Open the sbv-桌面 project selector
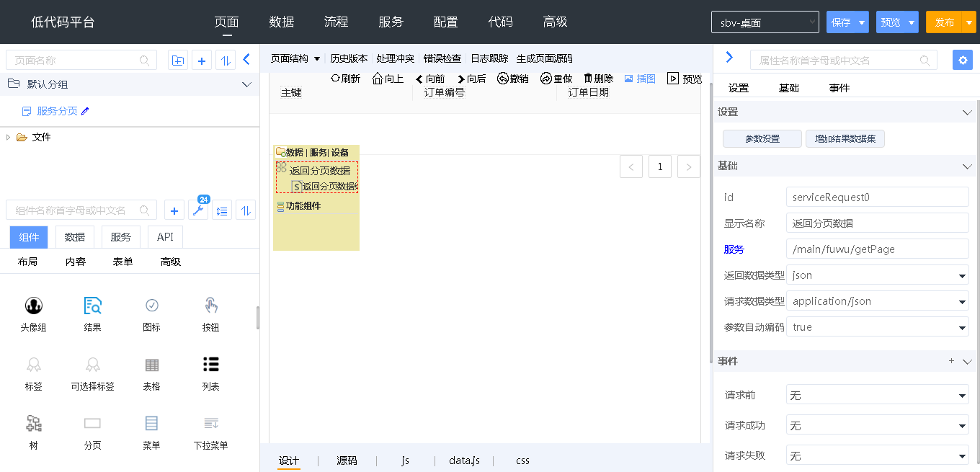 tap(765, 22)
